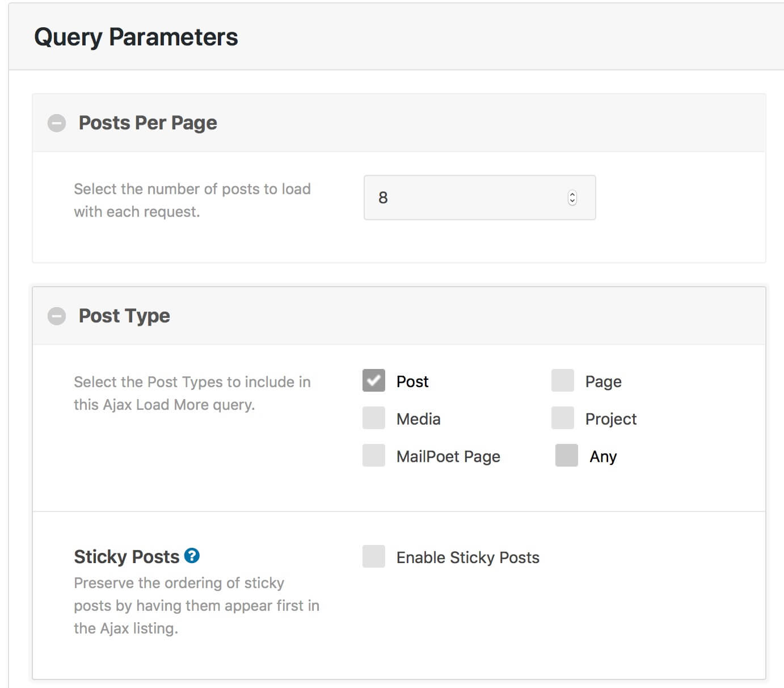The image size is (784, 688).
Task: Uncheck the Post checkbox
Action: pyautogui.click(x=374, y=381)
